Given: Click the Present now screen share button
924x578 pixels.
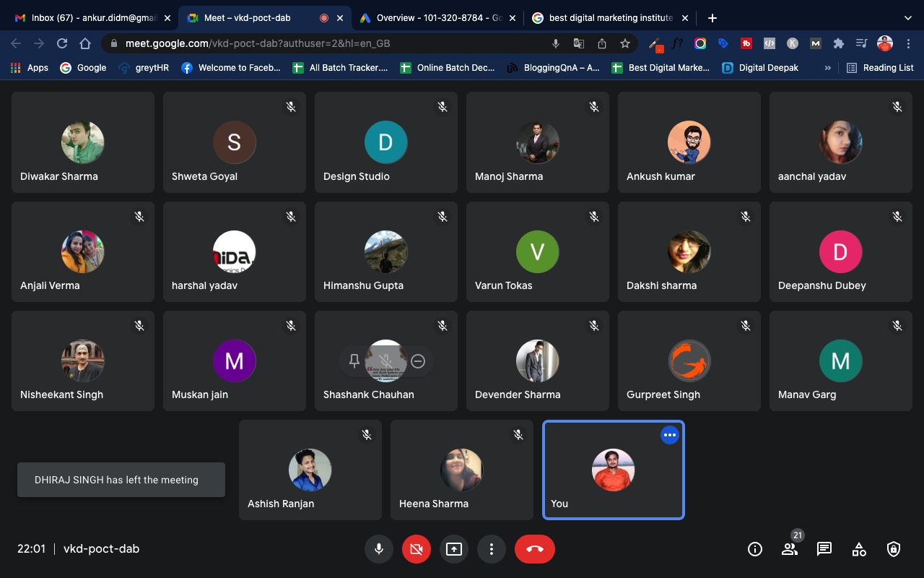Looking at the screenshot, I should [453, 549].
